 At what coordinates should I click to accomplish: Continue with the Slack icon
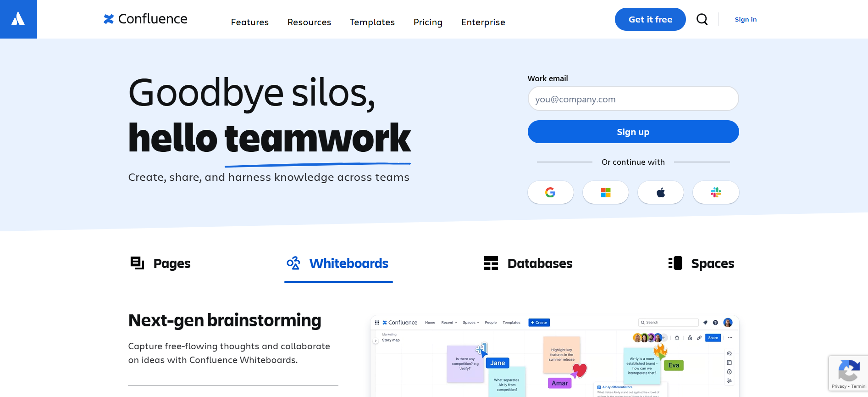point(716,192)
